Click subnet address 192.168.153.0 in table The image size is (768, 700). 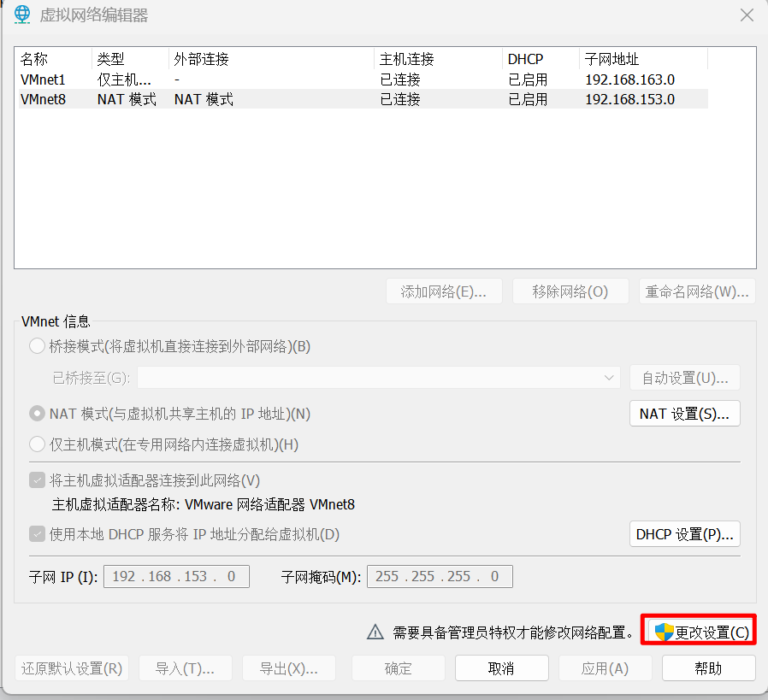pos(629,99)
